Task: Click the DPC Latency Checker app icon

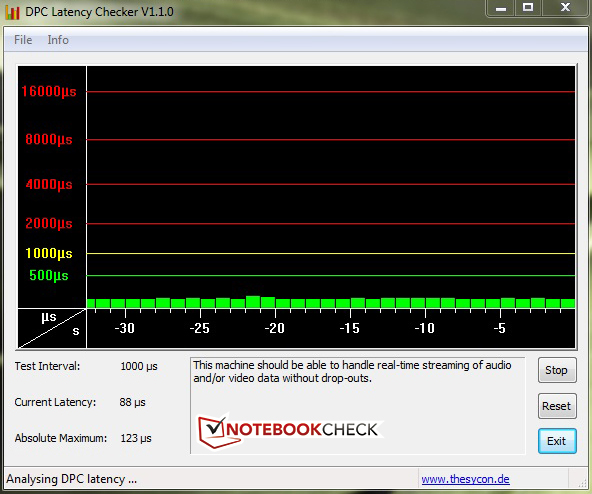Action: click(12, 12)
